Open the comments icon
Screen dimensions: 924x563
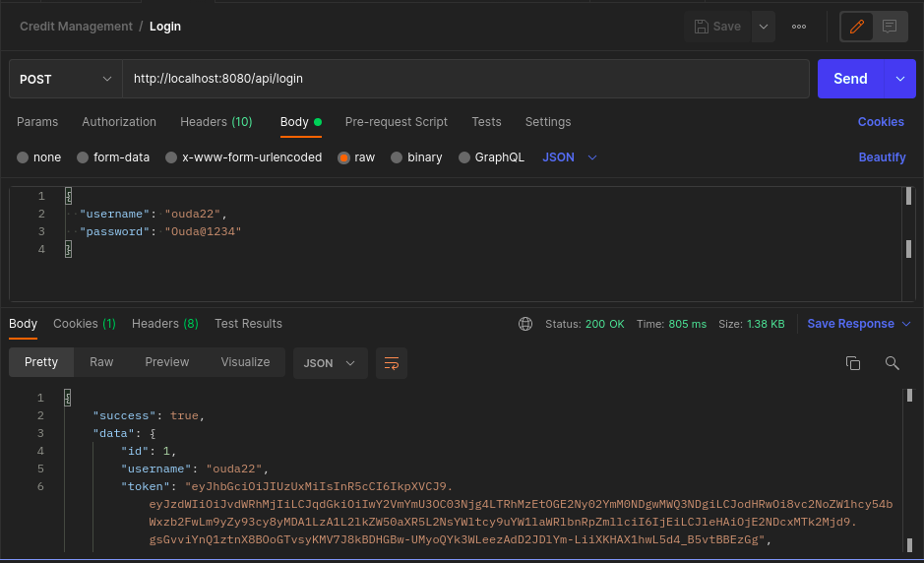890,27
